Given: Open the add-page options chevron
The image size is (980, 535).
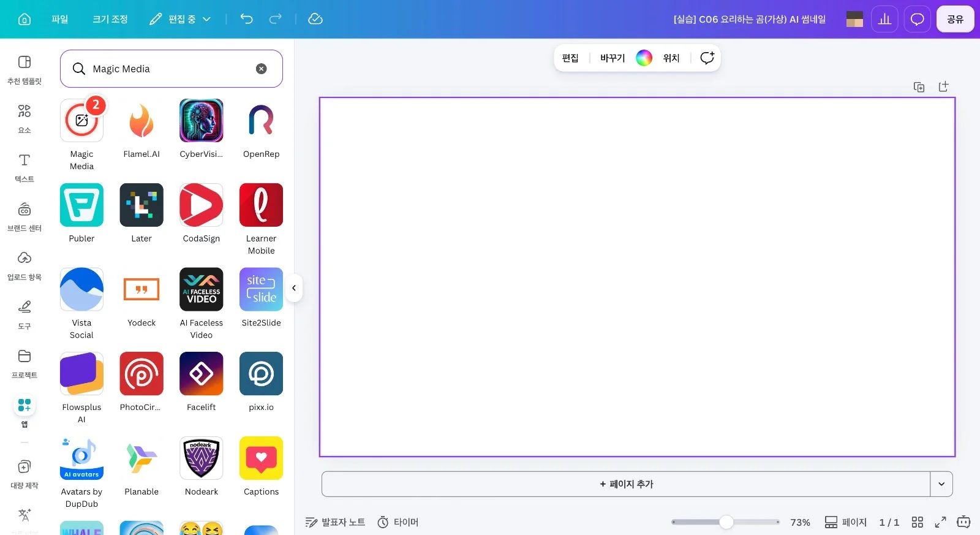Looking at the screenshot, I should [x=941, y=484].
